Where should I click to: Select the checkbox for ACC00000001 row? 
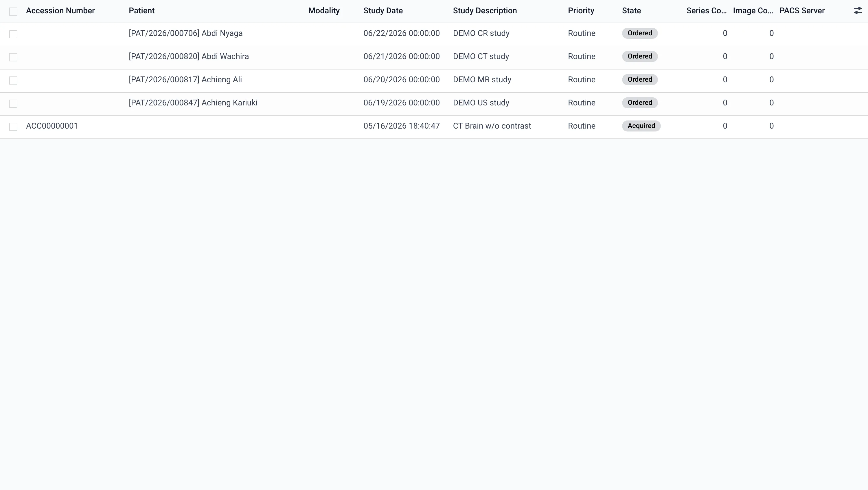pos(13,127)
